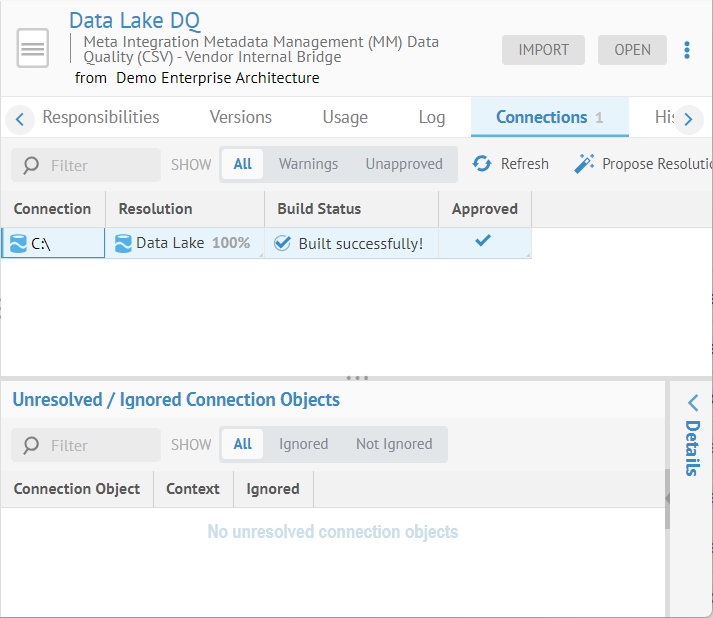Switch to the Usage tab
Viewport: 713px width, 618px height.
click(345, 117)
